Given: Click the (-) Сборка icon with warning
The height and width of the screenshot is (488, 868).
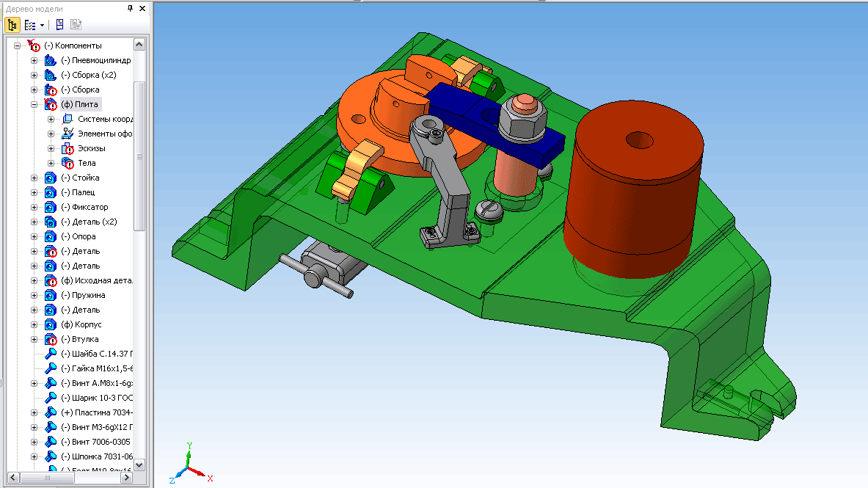Looking at the screenshot, I should (x=51, y=90).
